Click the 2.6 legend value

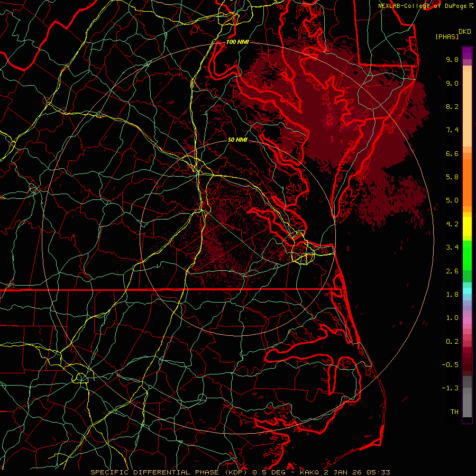[452, 271]
